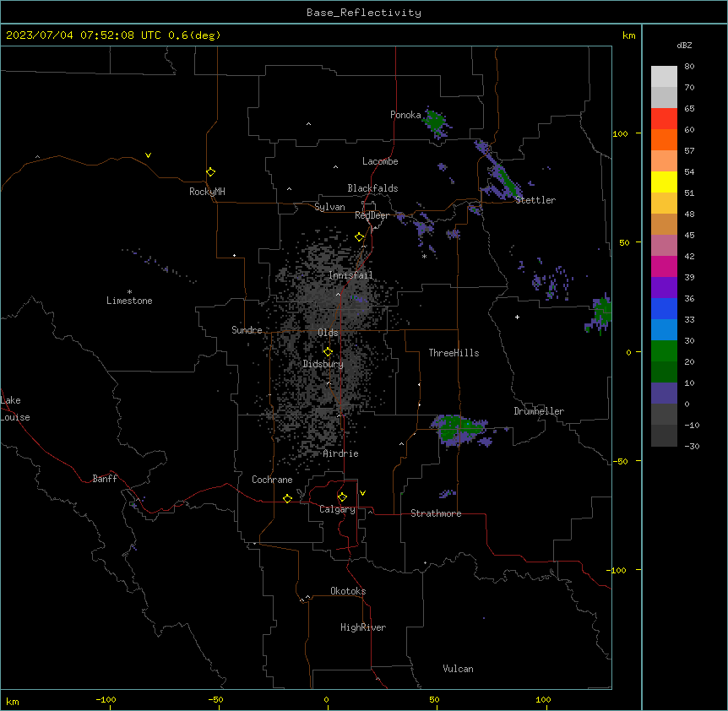The height and width of the screenshot is (711, 728).
Task: Select the light gray 80-70 dBZ legend swatch
Action: point(664,77)
